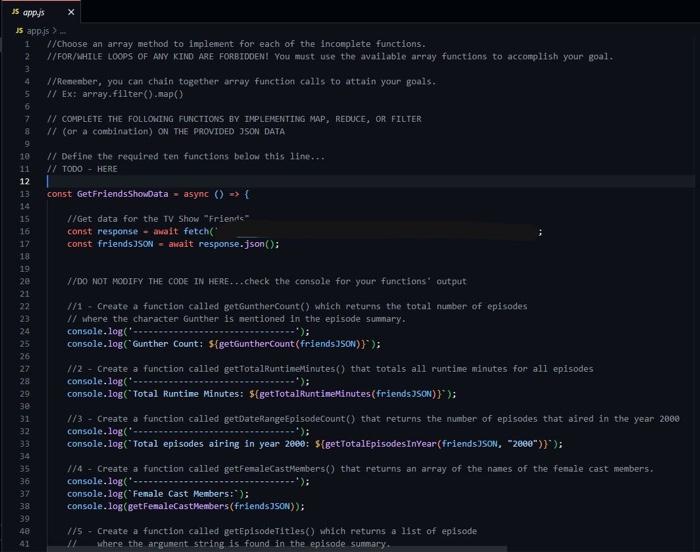Click app.js in the breadcrumb path
Image resolution: width=700 pixels, height=552 pixels.
(x=38, y=31)
